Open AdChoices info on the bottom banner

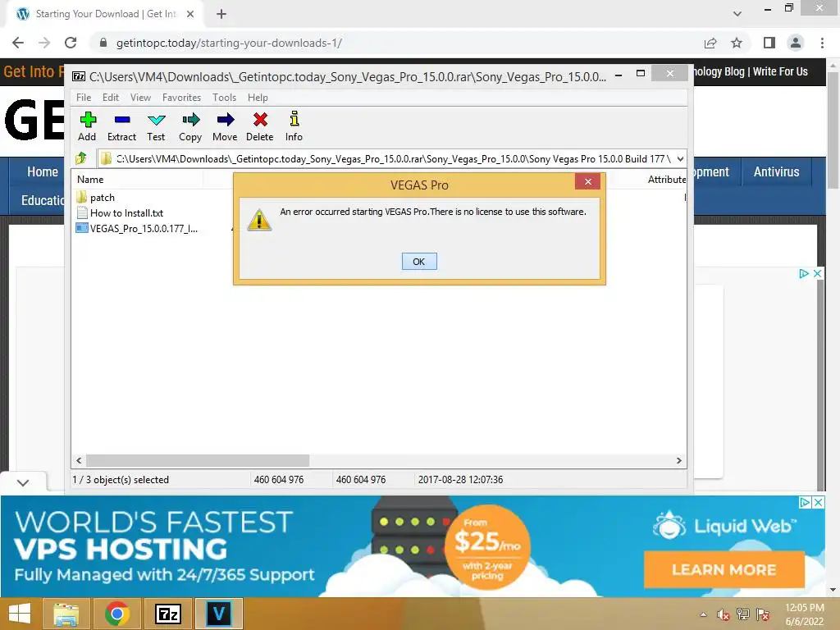(x=805, y=502)
